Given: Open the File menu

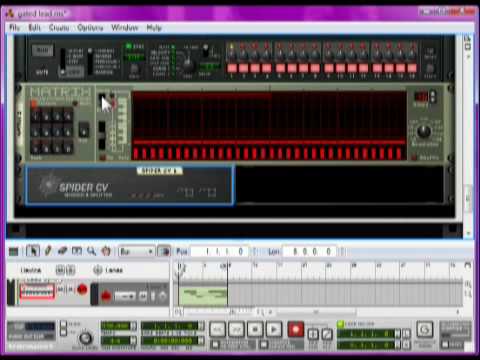Looking at the screenshot, I should tap(14, 28).
